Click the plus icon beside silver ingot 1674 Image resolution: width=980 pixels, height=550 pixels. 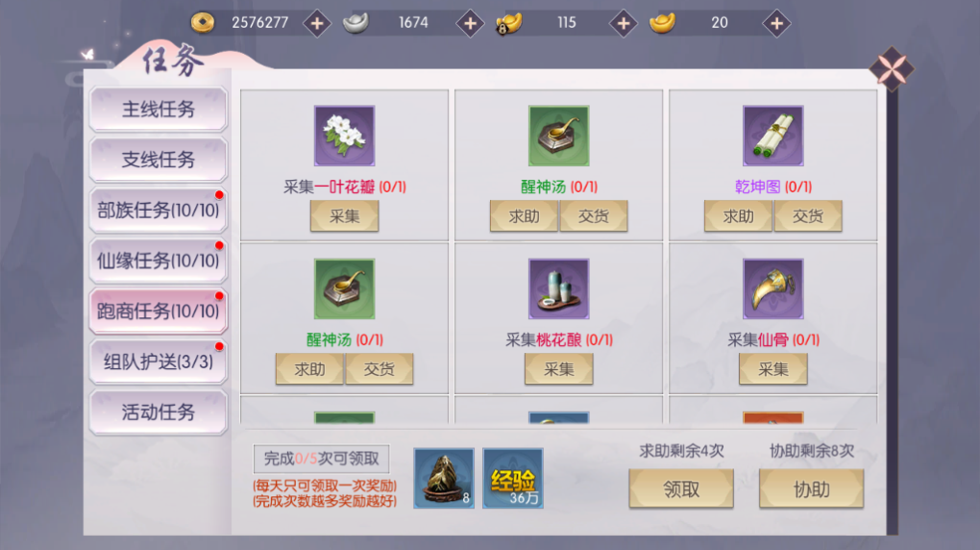click(470, 24)
